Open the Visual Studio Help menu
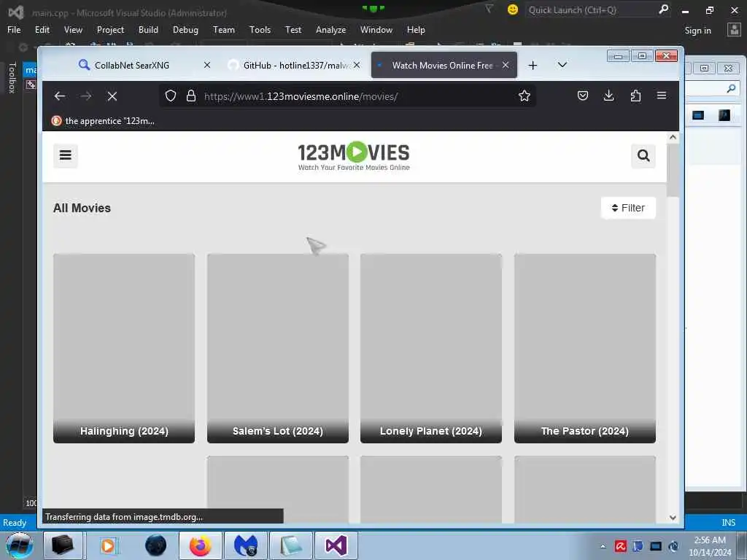The image size is (747, 560). click(416, 29)
